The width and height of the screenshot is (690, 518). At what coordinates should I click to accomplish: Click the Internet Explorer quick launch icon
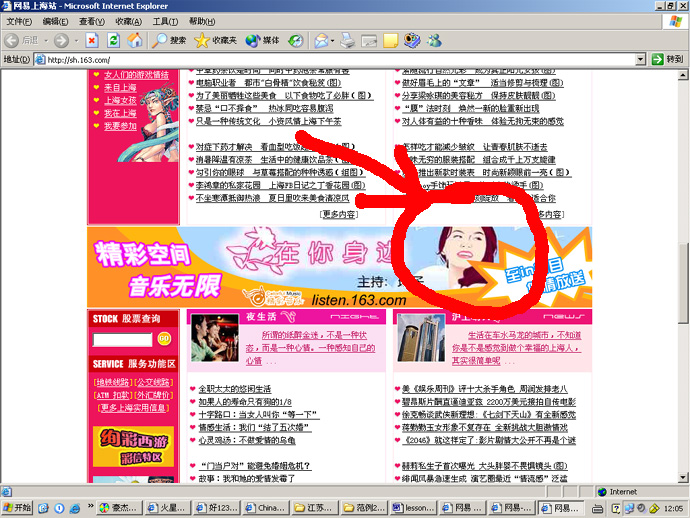tap(75, 508)
